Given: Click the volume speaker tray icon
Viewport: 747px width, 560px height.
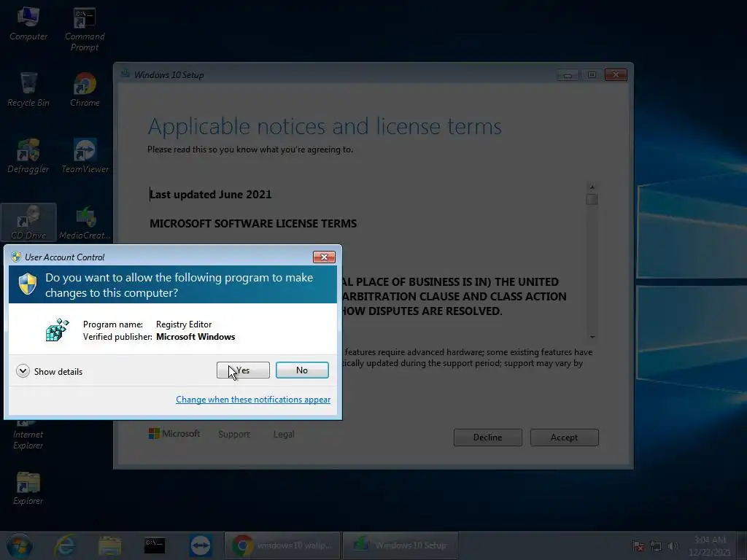Looking at the screenshot, I should pos(673,546).
